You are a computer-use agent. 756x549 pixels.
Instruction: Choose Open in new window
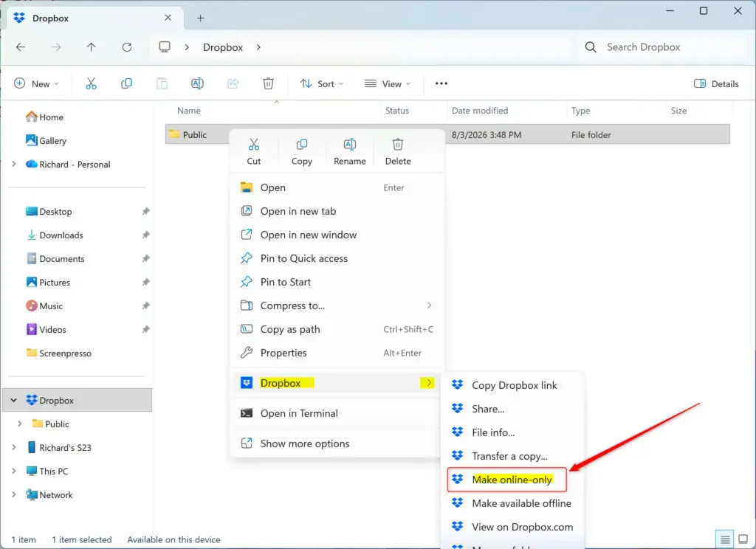(337, 235)
